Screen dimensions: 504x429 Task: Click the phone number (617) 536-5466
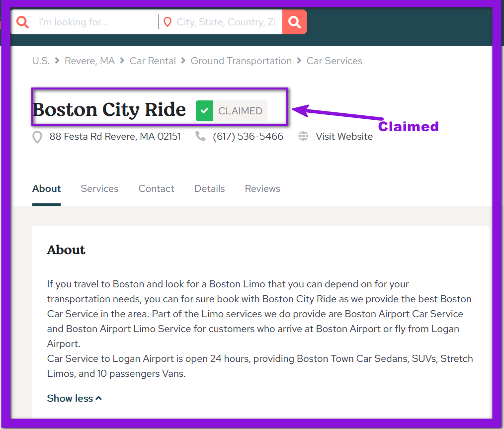pyautogui.click(x=248, y=136)
